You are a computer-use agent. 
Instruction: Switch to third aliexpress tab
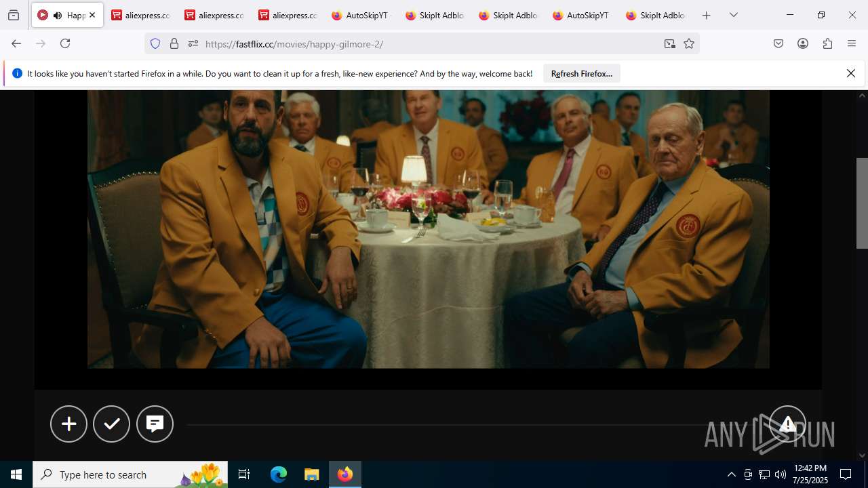288,15
